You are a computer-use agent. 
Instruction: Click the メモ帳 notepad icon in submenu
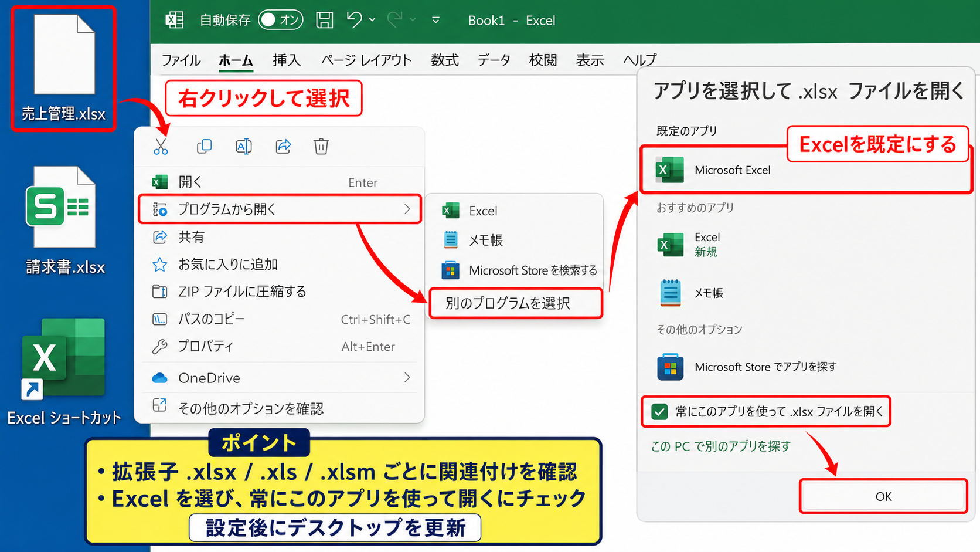pyautogui.click(x=450, y=240)
